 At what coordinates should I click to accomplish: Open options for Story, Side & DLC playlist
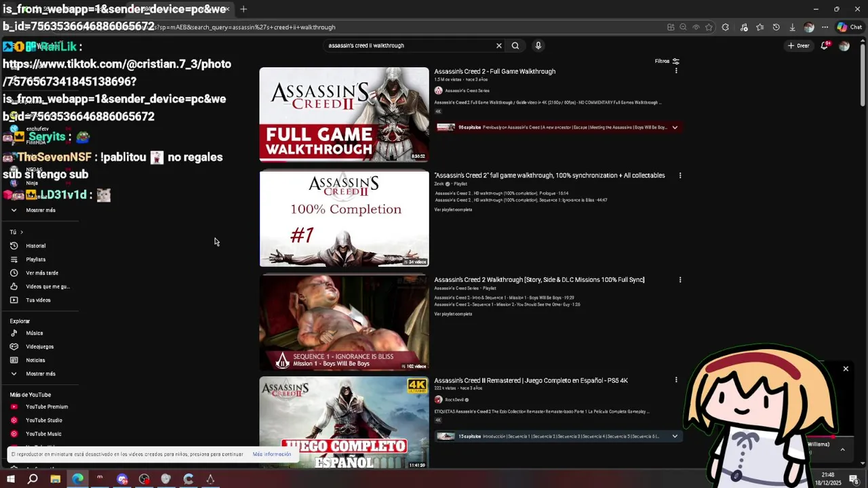680,280
